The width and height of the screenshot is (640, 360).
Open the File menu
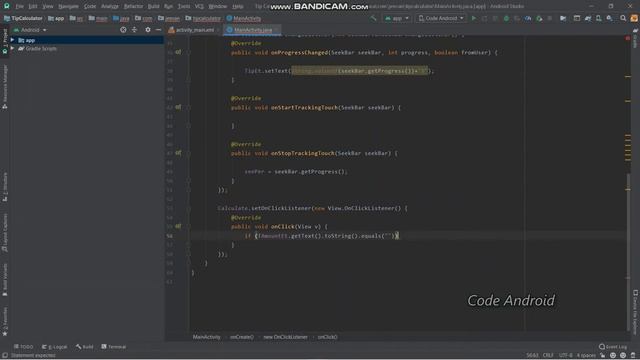click(19, 6)
